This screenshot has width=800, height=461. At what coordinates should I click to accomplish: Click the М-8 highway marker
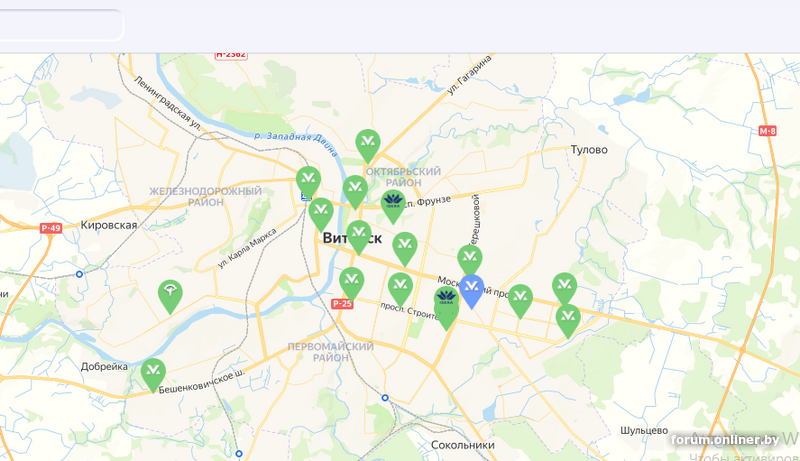click(767, 131)
